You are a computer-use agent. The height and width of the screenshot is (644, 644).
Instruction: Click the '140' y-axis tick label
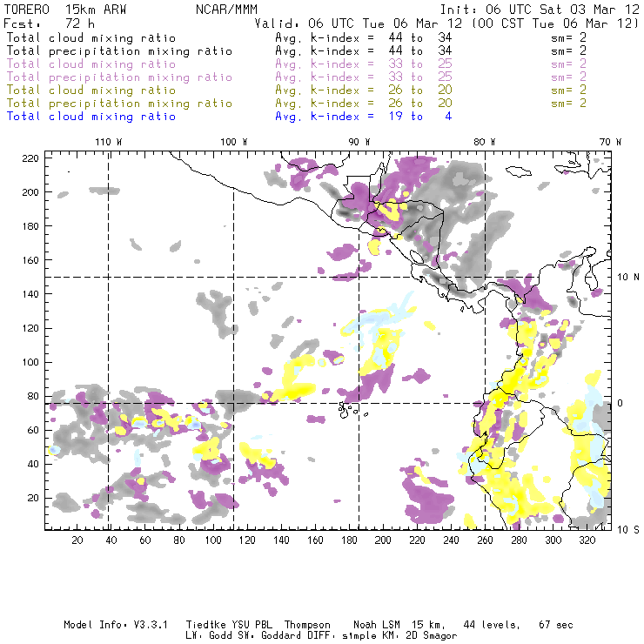30,294
